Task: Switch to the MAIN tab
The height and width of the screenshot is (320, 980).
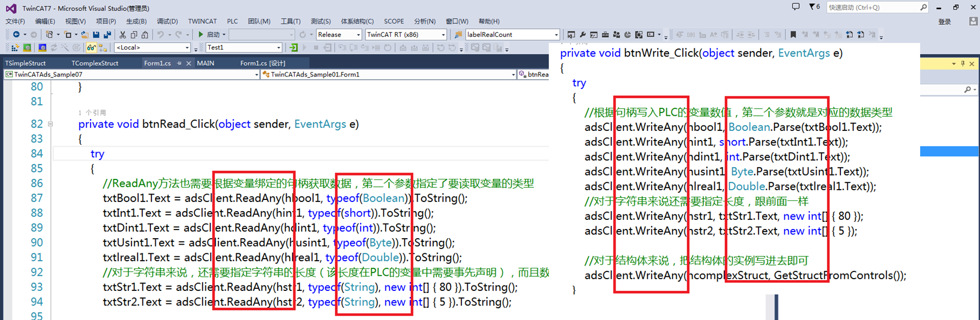Action: click(205, 63)
